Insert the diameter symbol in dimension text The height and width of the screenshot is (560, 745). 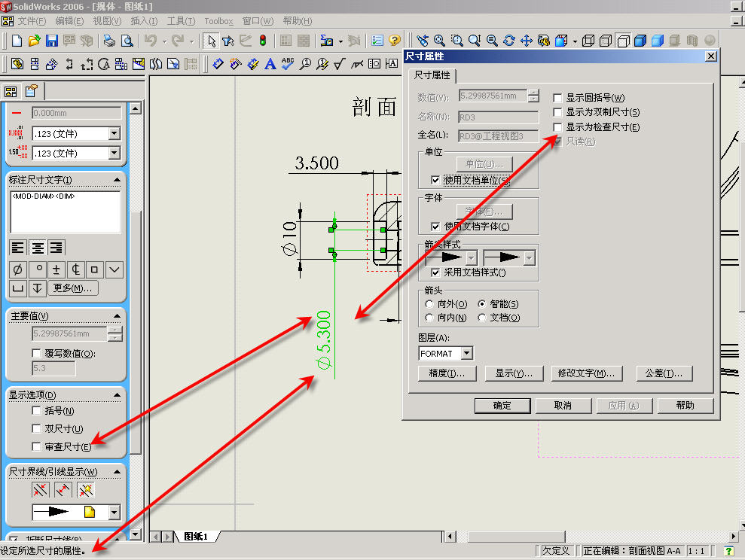17,269
